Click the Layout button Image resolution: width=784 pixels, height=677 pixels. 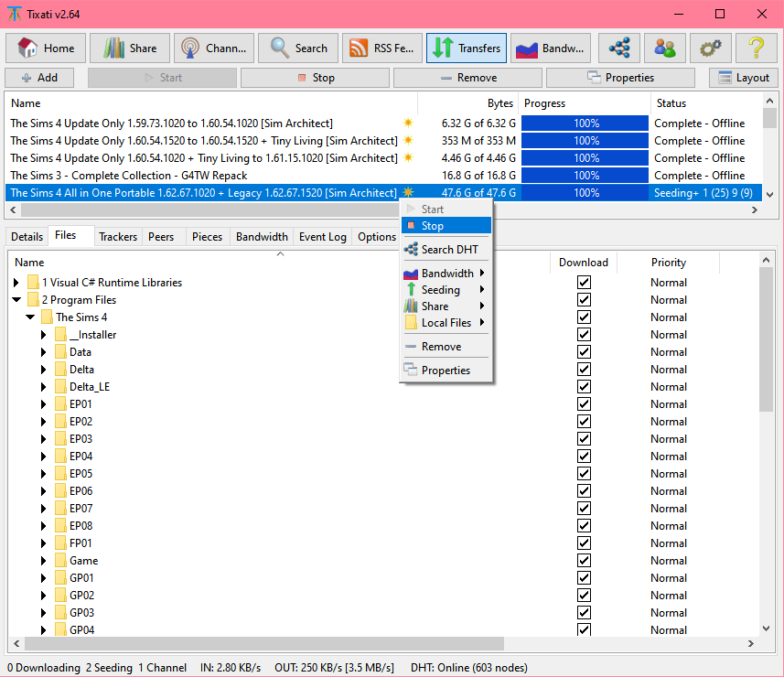pos(744,78)
